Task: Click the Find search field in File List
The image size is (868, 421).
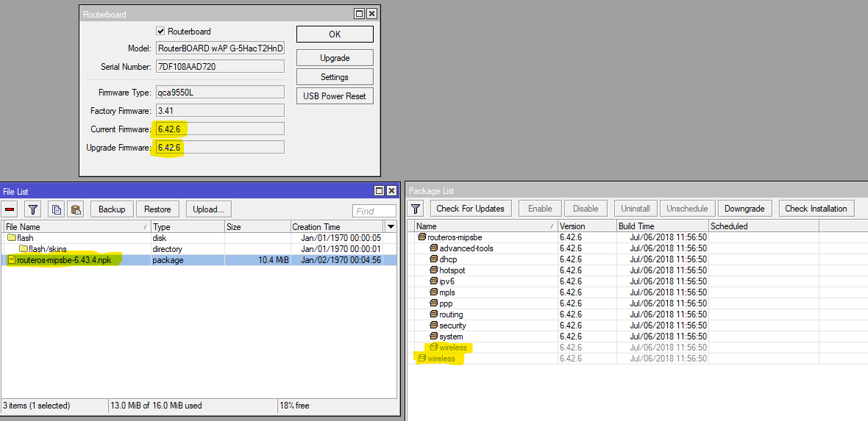Action: tap(374, 211)
